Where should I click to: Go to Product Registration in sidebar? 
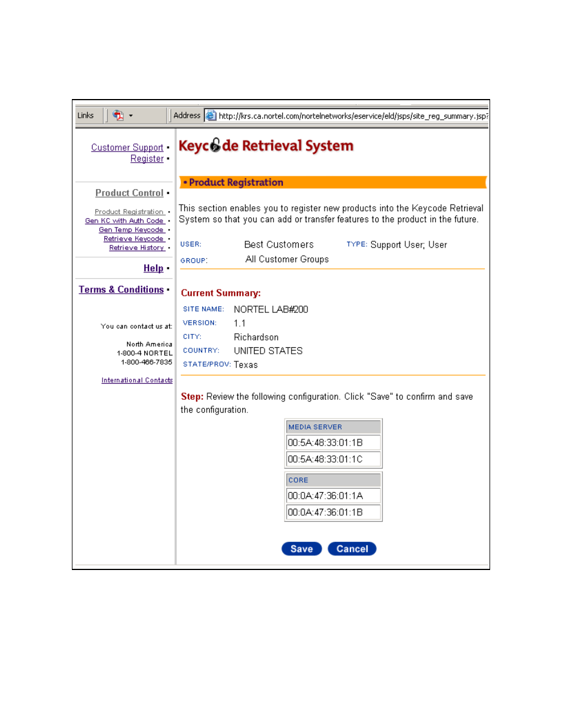click(129, 212)
